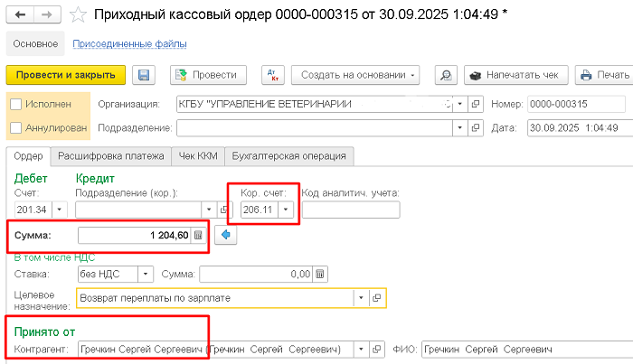The width and height of the screenshot is (633, 364).
Task: Add document to favorites with star icon
Action: click(78, 15)
